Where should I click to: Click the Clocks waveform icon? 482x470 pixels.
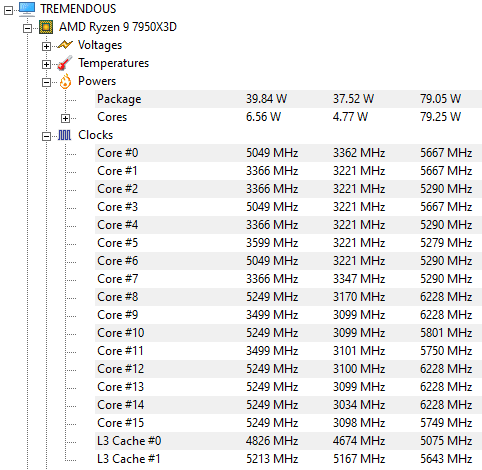pyautogui.click(x=65, y=135)
